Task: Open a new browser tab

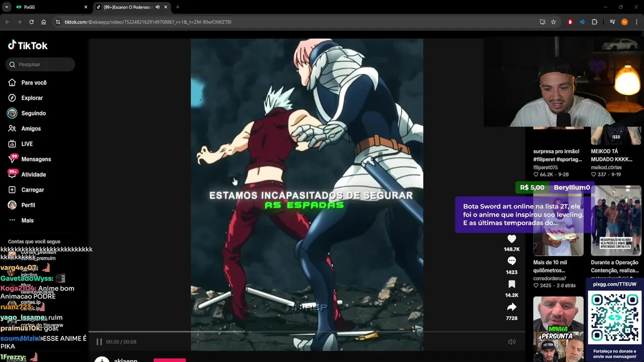Action: pyautogui.click(x=178, y=7)
